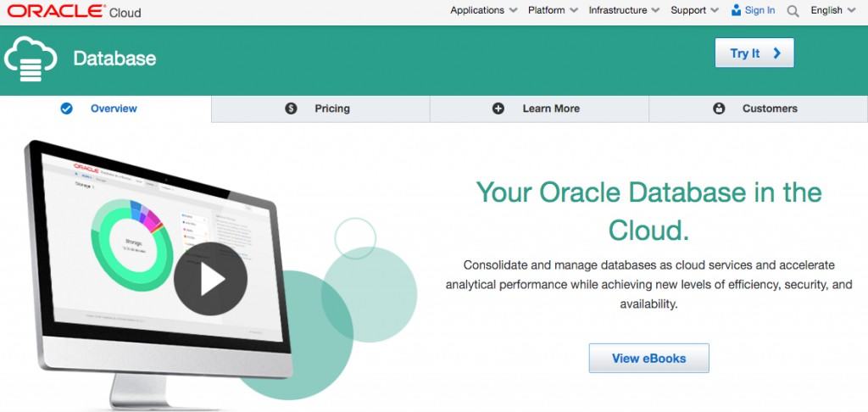The width and height of the screenshot is (868, 412).
Task: Open the English language dropdown
Action: 832,10
